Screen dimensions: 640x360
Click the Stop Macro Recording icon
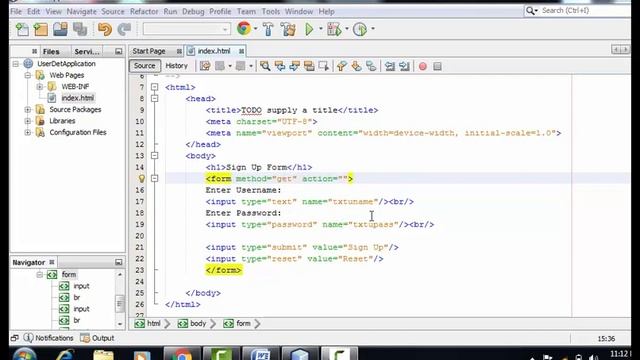tap(437, 66)
